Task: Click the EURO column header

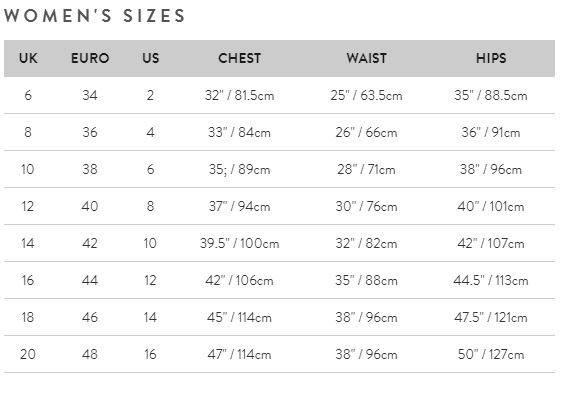Action: (90, 58)
